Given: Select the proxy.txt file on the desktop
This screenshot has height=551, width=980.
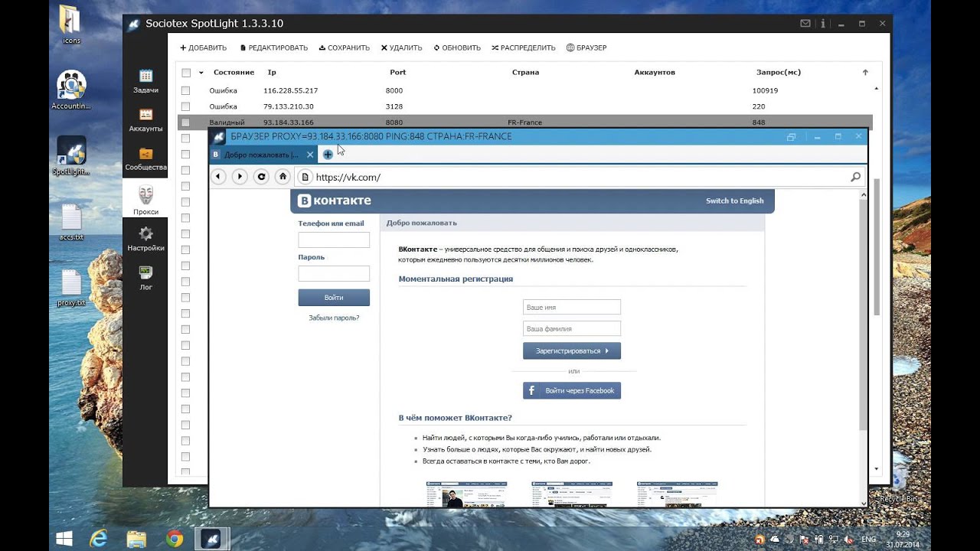Looking at the screenshot, I should click(x=71, y=288).
